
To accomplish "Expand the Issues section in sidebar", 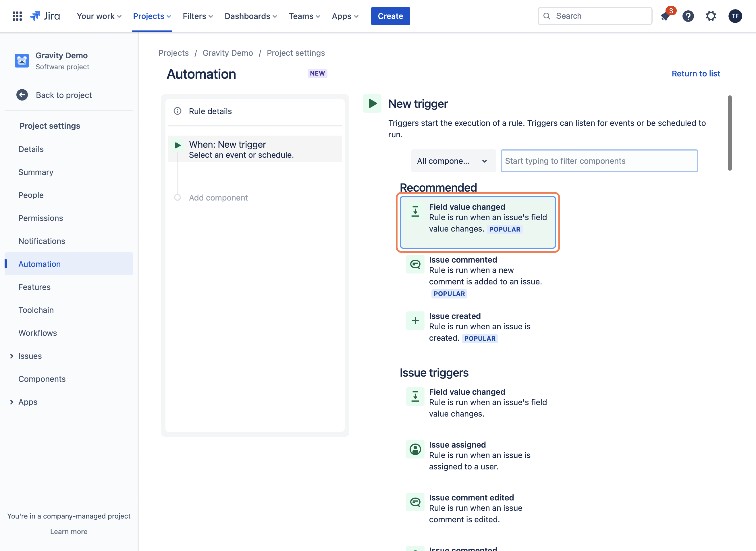I will 12,356.
